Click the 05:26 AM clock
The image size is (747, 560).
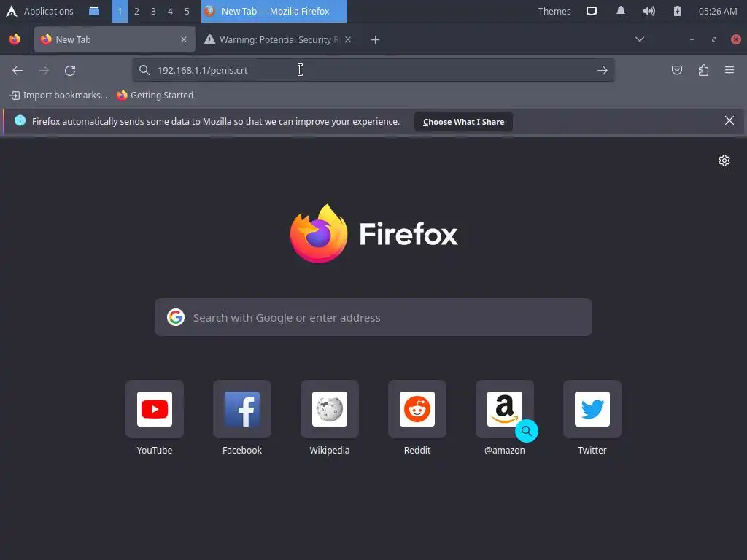tap(718, 11)
